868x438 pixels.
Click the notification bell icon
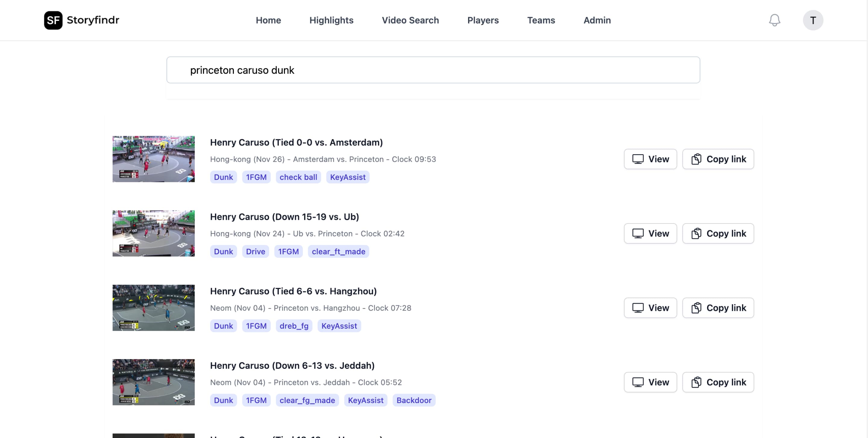[774, 20]
